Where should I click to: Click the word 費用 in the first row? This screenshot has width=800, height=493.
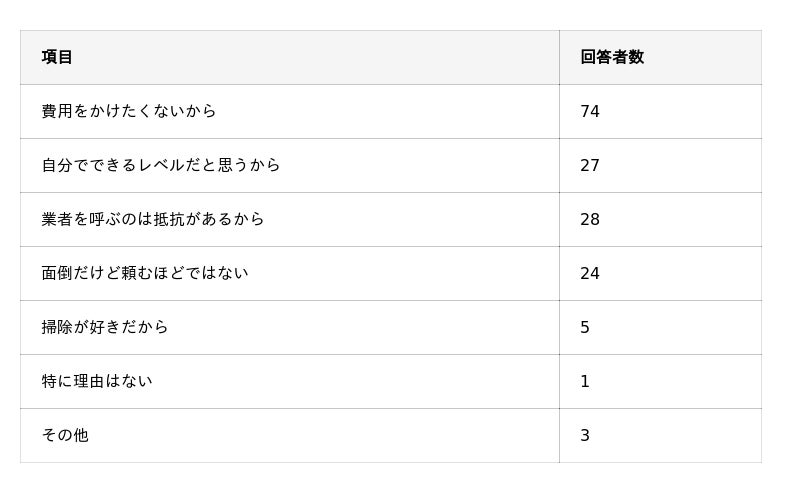click(57, 111)
